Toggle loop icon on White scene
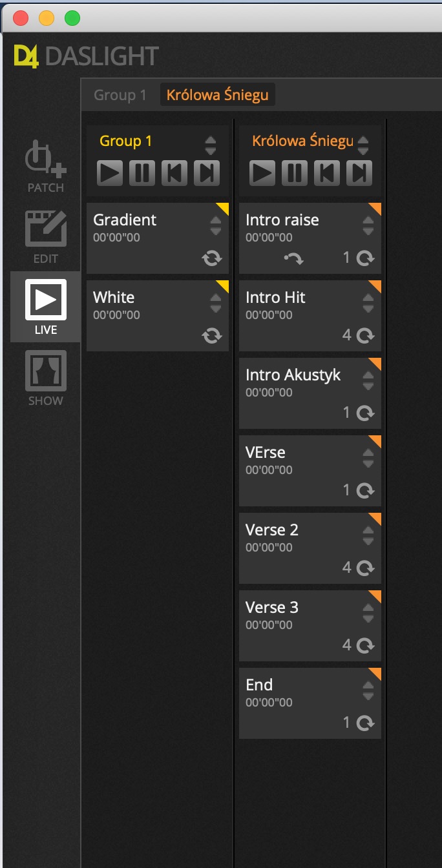The width and height of the screenshot is (442, 868). coord(212,336)
